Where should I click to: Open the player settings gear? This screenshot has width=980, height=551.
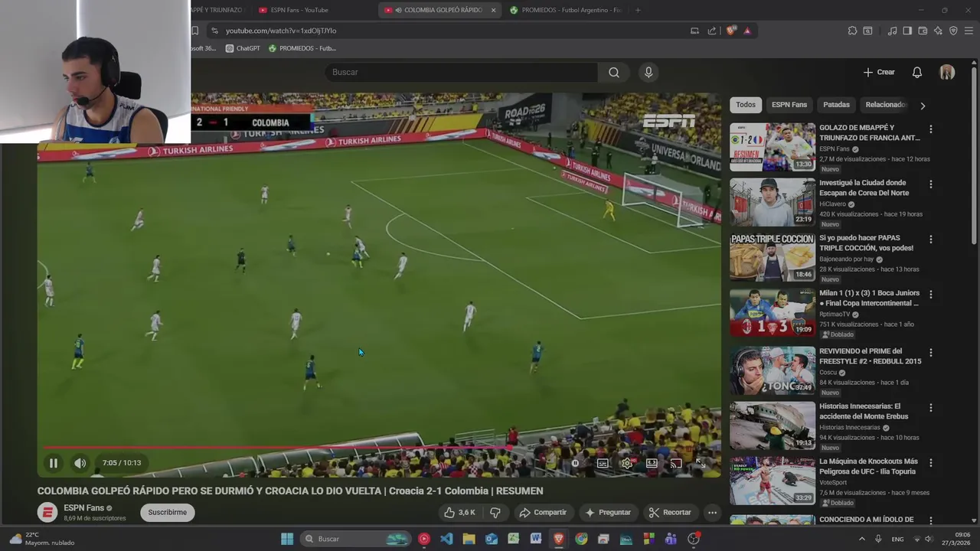[627, 463]
